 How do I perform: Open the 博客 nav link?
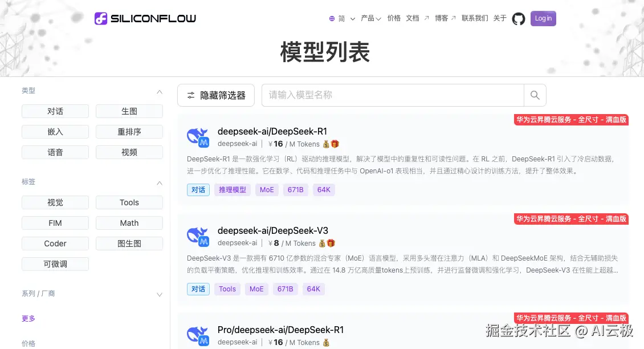[446, 18]
